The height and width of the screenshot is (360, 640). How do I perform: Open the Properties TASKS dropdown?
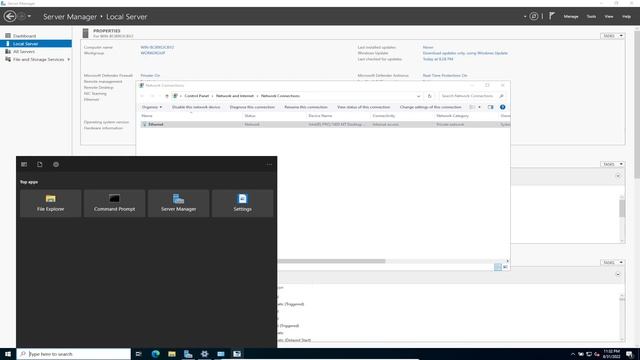click(612, 36)
